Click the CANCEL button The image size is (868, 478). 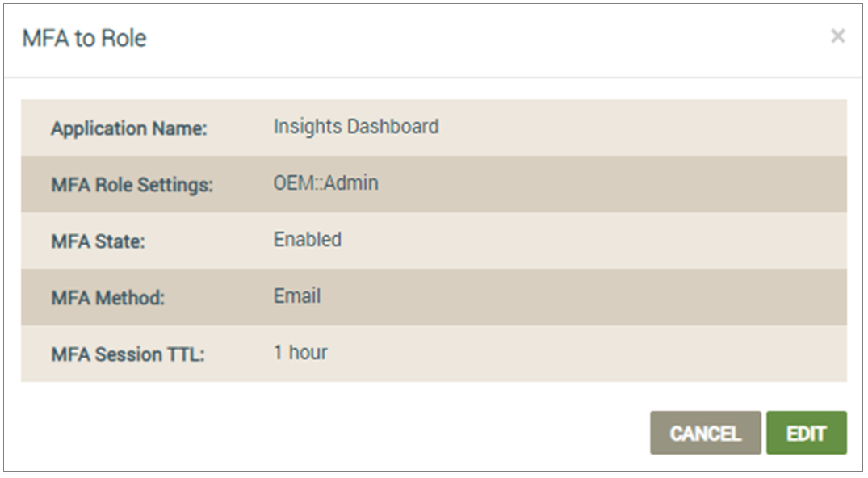705,433
